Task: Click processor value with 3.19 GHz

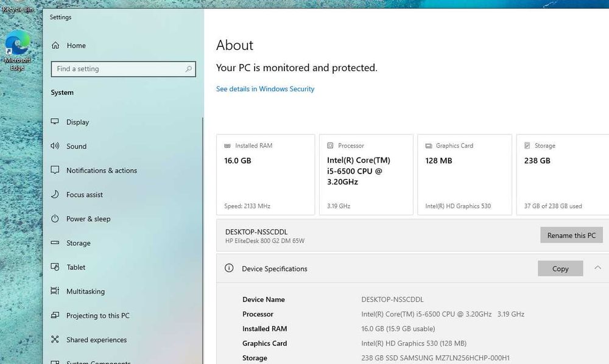Action: 443,314
